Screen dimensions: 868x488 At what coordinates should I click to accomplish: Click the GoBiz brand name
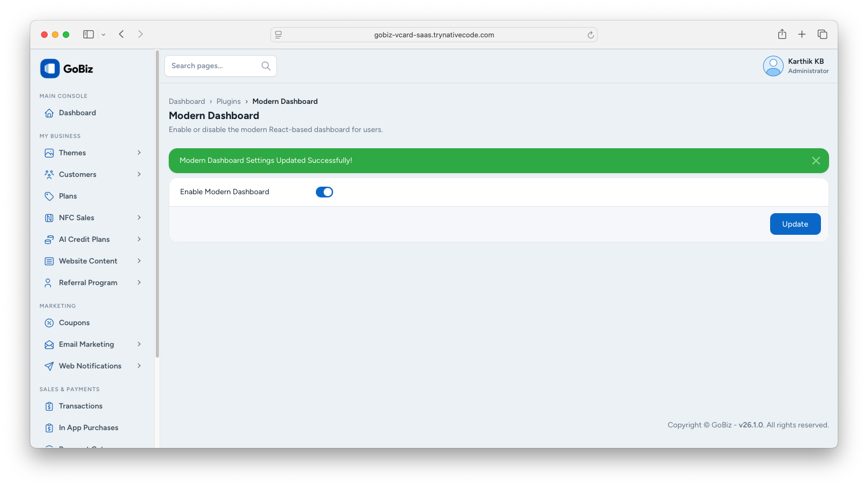click(78, 69)
